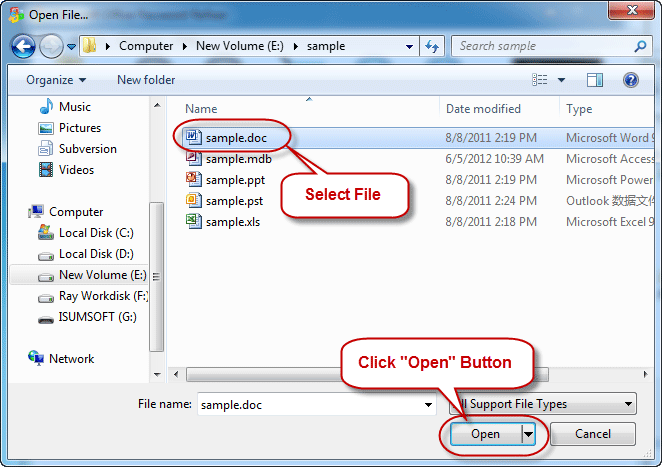
Task: Open Help with the question mark icon
Action: (630, 80)
